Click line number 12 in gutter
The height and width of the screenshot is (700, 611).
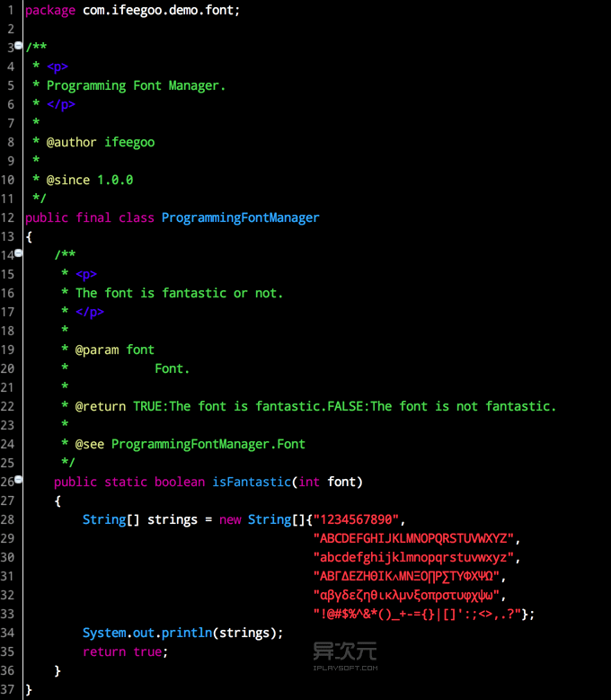click(7, 217)
